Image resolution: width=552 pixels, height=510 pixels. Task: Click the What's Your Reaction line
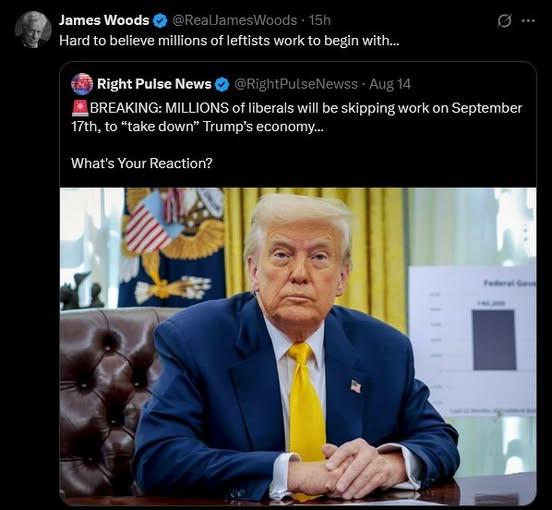142,163
